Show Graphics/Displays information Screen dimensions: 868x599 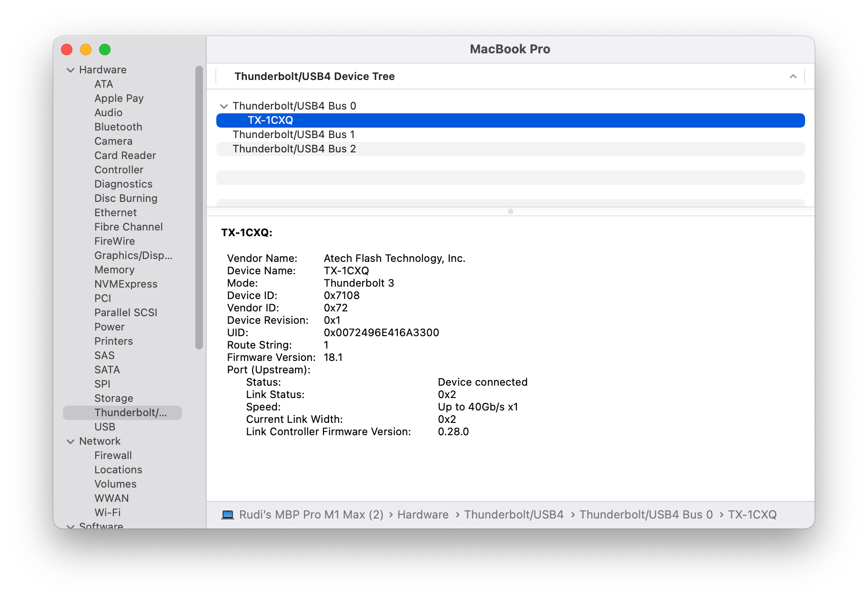[x=133, y=256]
